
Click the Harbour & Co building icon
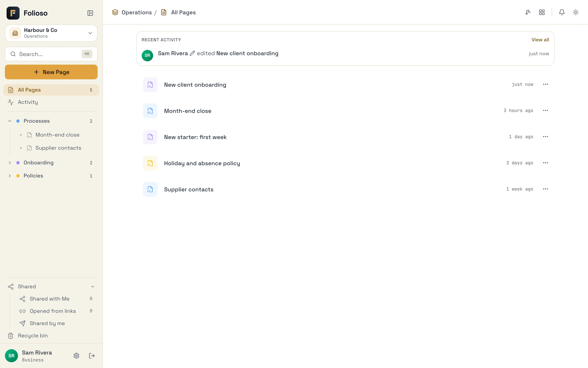[x=15, y=33]
